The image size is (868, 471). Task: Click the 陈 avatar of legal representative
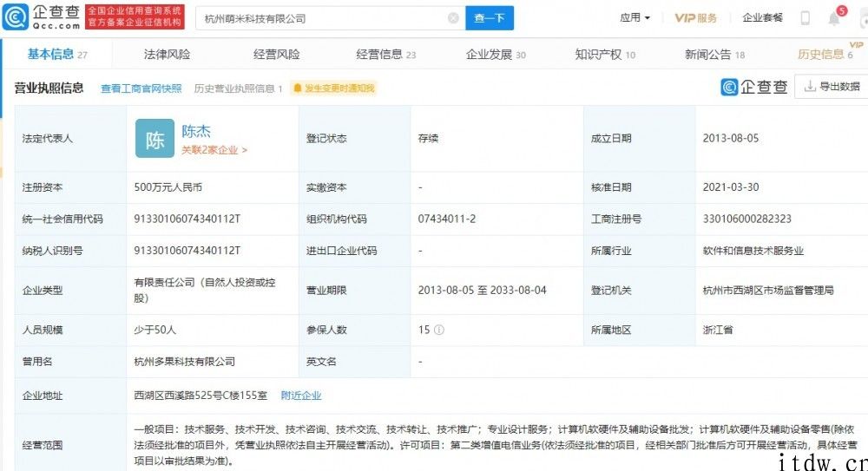tap(155, 139)
